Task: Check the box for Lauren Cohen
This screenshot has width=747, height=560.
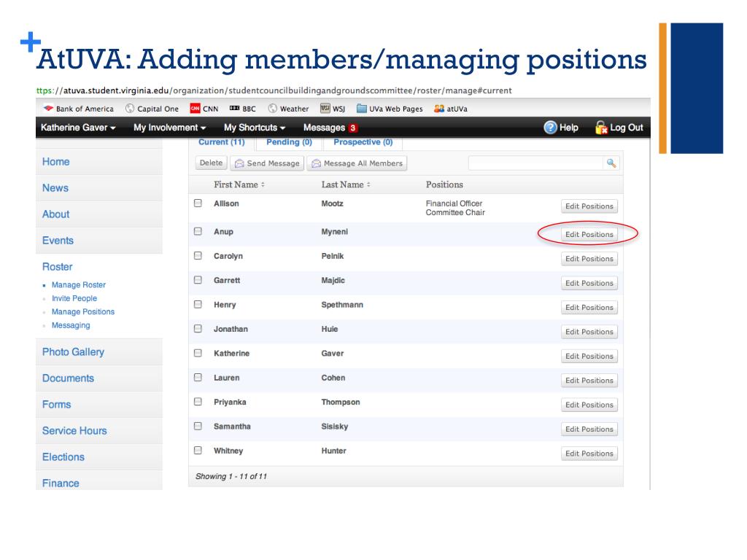Action: tap(198, 377)
